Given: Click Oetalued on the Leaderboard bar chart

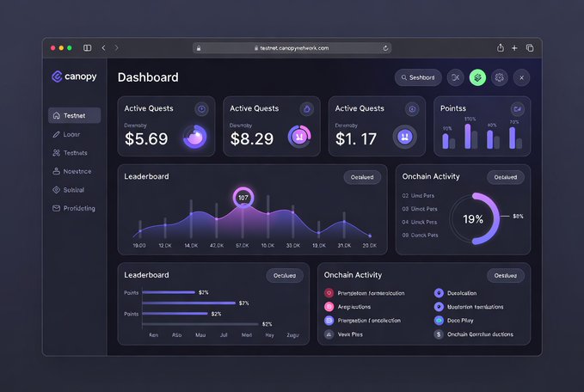Looking at the screenshot, I should (285, 275).
